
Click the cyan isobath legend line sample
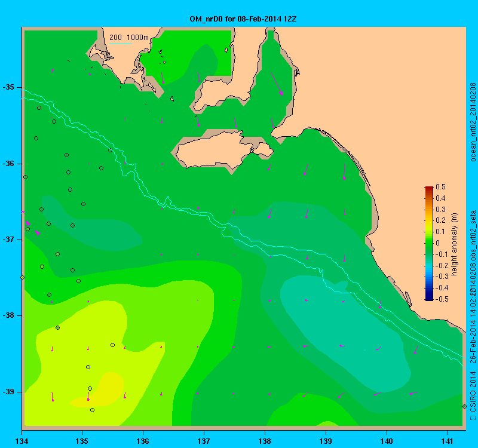tap(121, 44)
